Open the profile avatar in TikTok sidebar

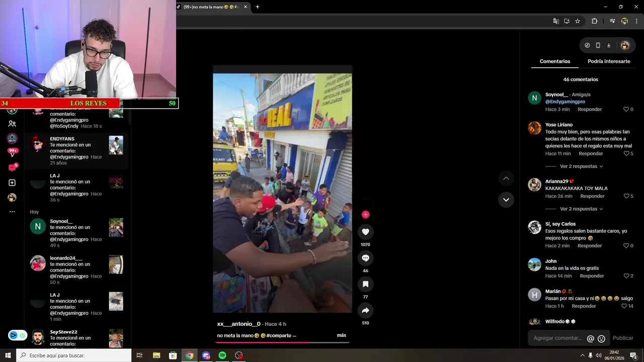(x=12, y=197)
